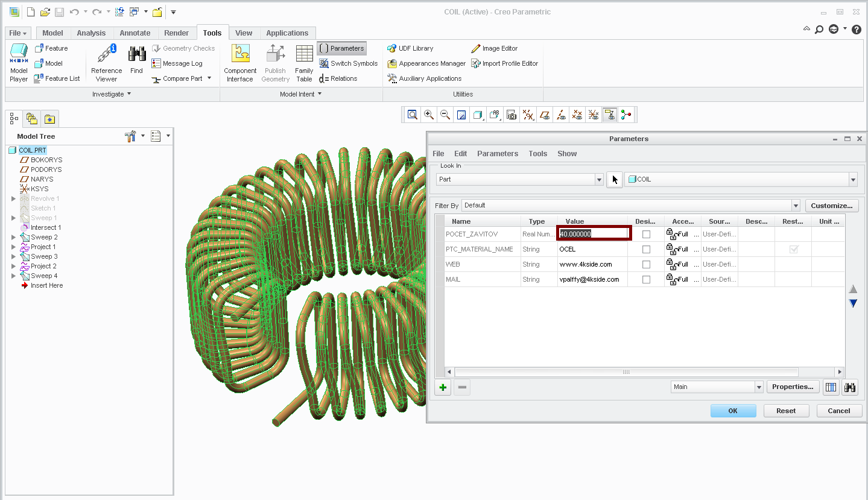Screen dimensions: 868x500
Task: Toggle Designate checkbox for MAIL parameter
Action: (646, 279)
